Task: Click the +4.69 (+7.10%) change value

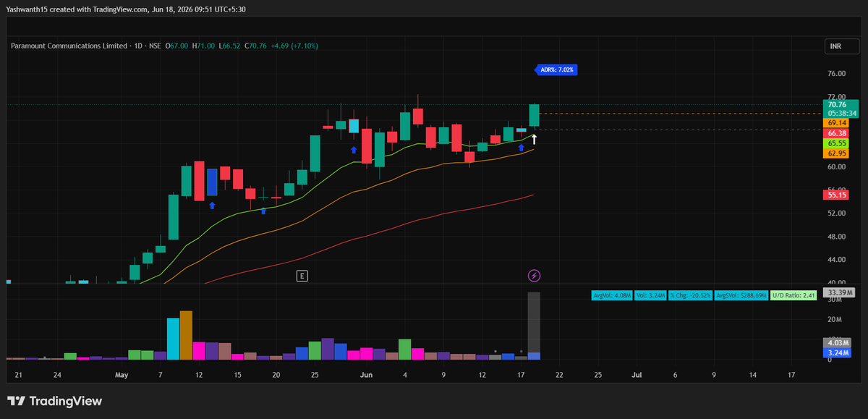Action: click(x=294, y=46)
